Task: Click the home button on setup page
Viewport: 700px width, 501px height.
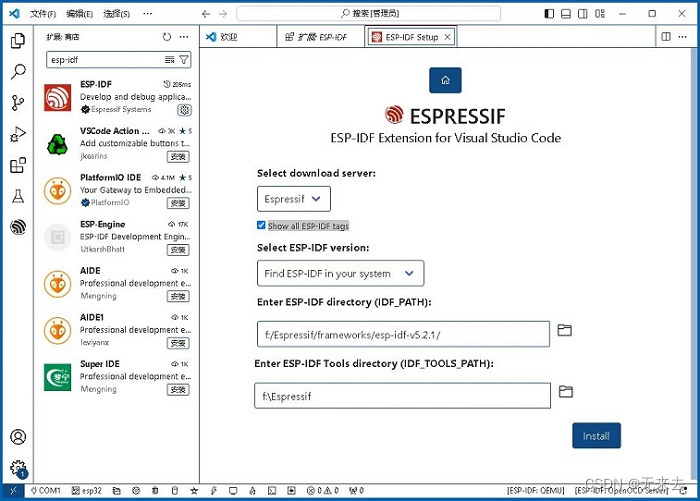Action: point(445,80)
